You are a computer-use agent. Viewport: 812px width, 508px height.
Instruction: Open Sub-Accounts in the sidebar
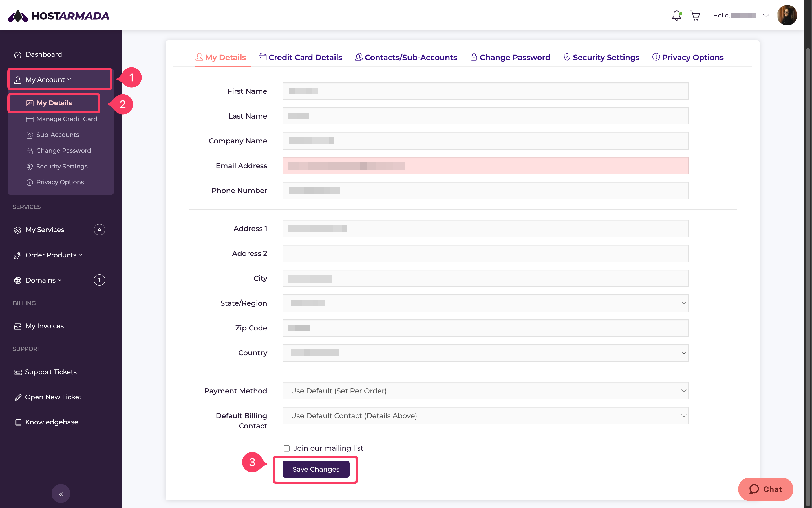click(53, 135)
